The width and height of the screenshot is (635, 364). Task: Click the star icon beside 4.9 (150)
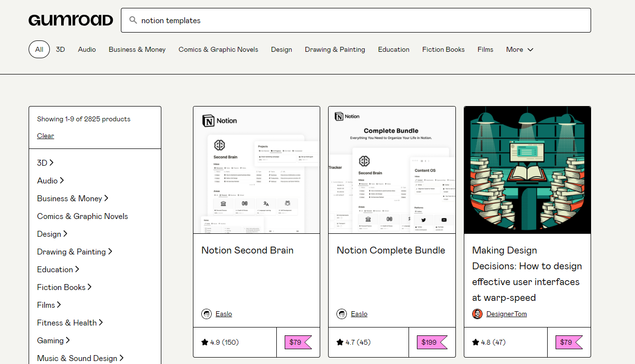[205, 342]
